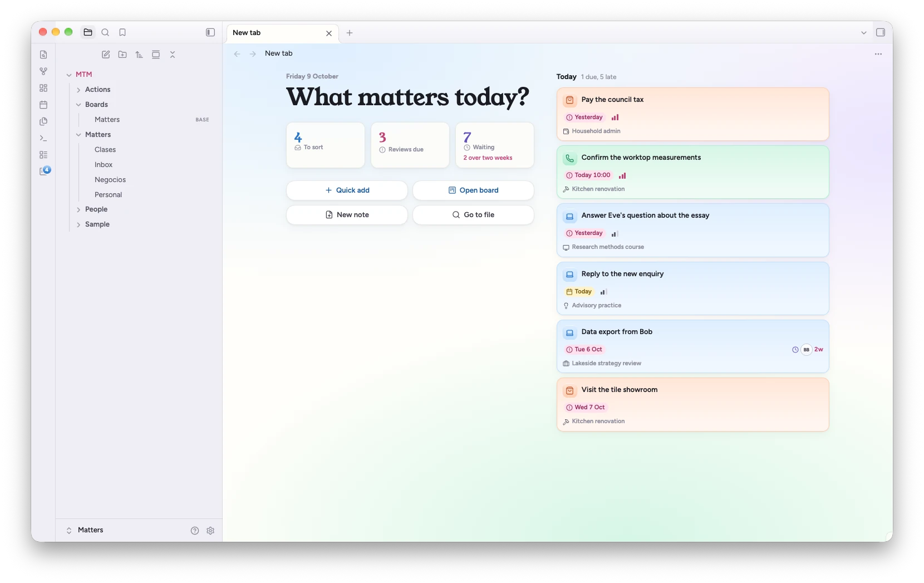
Task: Click the Quick add button
Action: click(x=347, y=190)
